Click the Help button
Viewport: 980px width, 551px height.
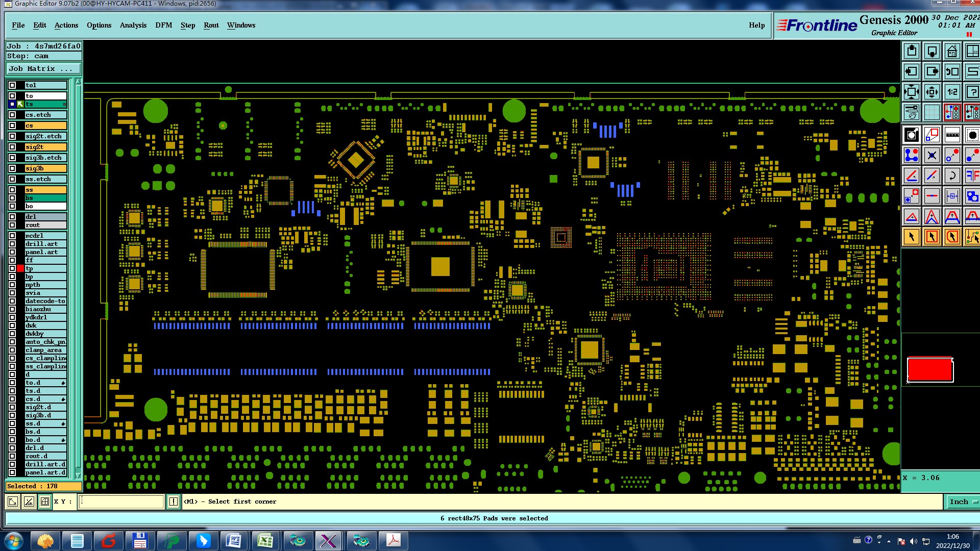[x=756, y=25]
